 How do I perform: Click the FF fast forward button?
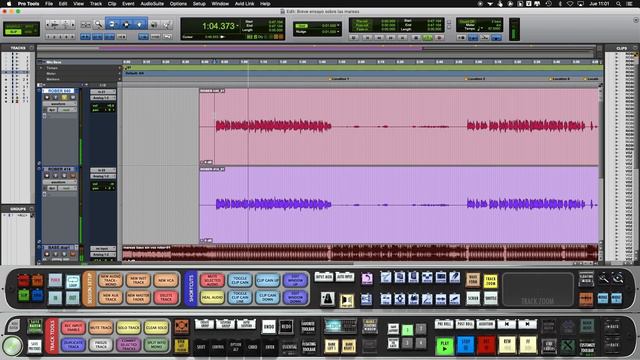527,346
